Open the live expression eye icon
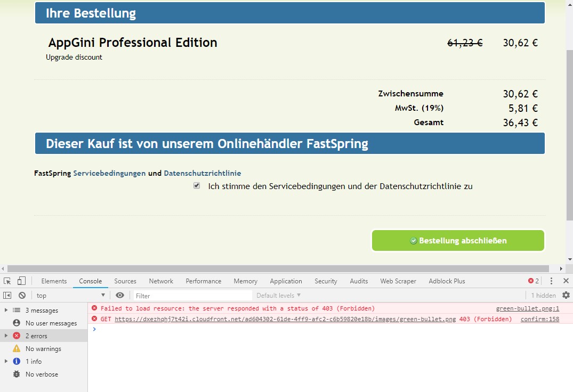Screen dimensions: 573x392 tap(120, 295)
